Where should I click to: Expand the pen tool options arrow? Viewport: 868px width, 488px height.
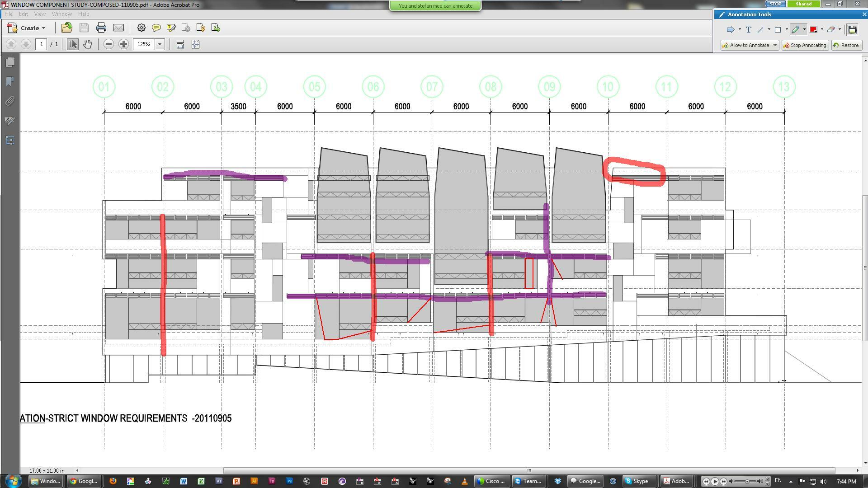click(x=804, y=30)
